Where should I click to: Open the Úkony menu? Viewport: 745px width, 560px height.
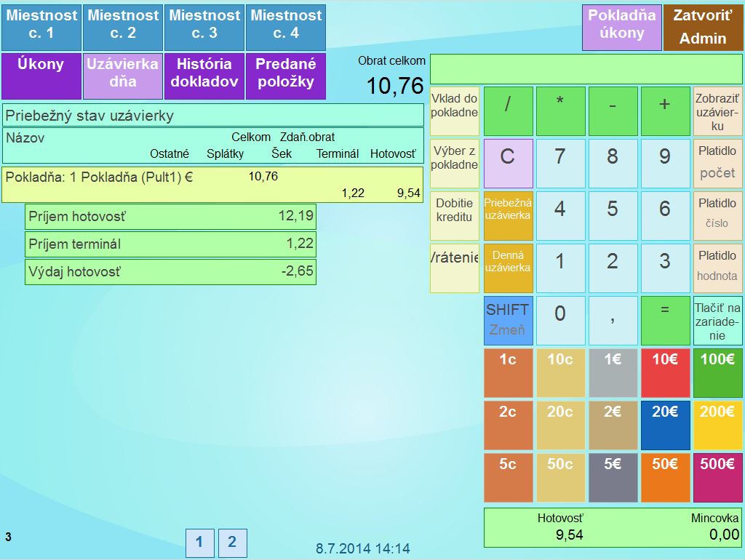pyautogui.click(x=41, y=76)
